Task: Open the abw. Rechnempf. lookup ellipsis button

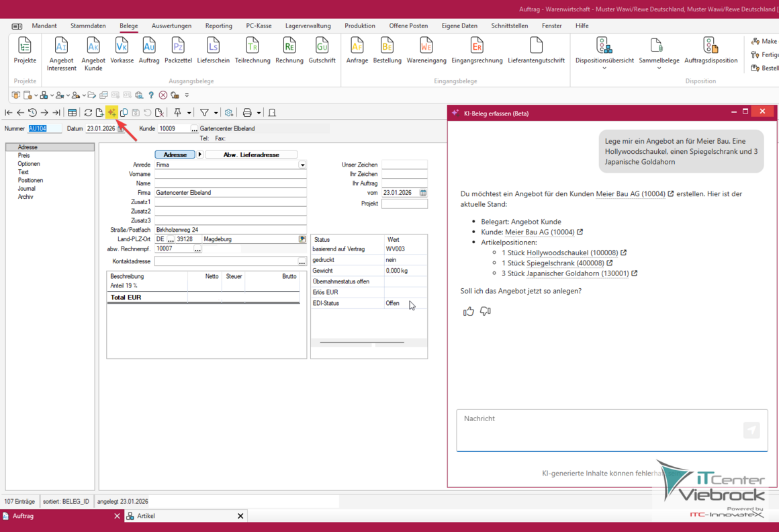Action: 197,249
